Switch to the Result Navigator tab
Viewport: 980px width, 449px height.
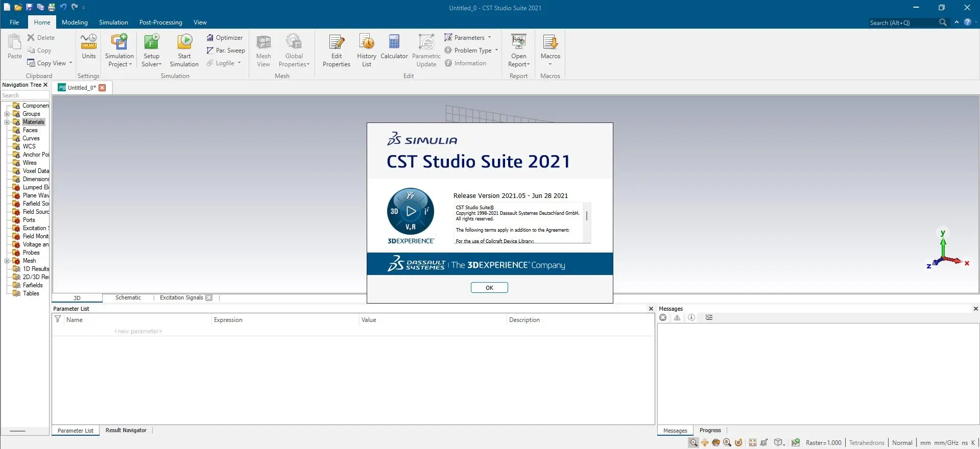126,430
